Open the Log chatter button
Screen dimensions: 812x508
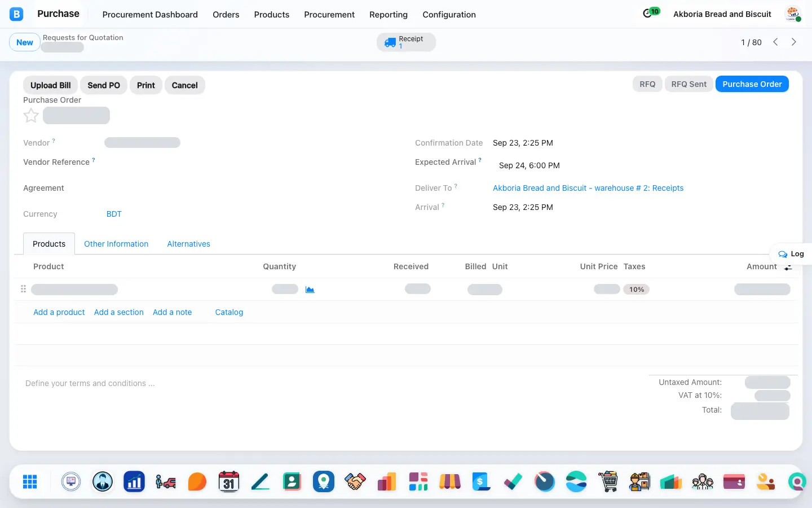[791, 254]
